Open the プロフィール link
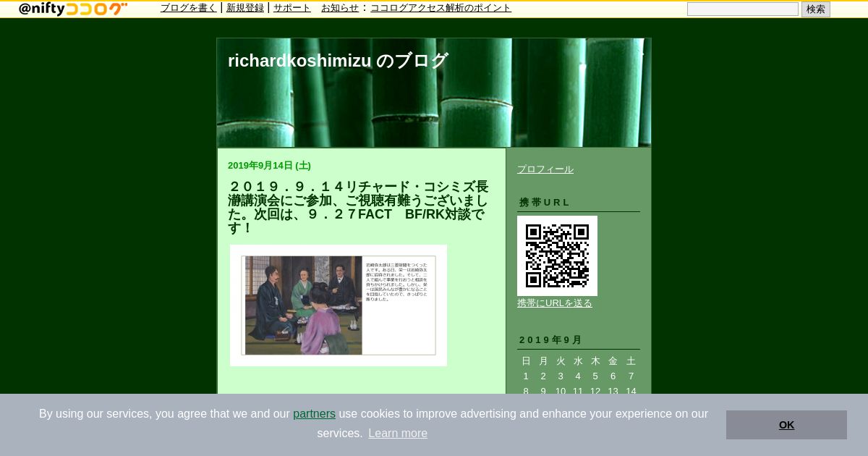 [545, 169]
